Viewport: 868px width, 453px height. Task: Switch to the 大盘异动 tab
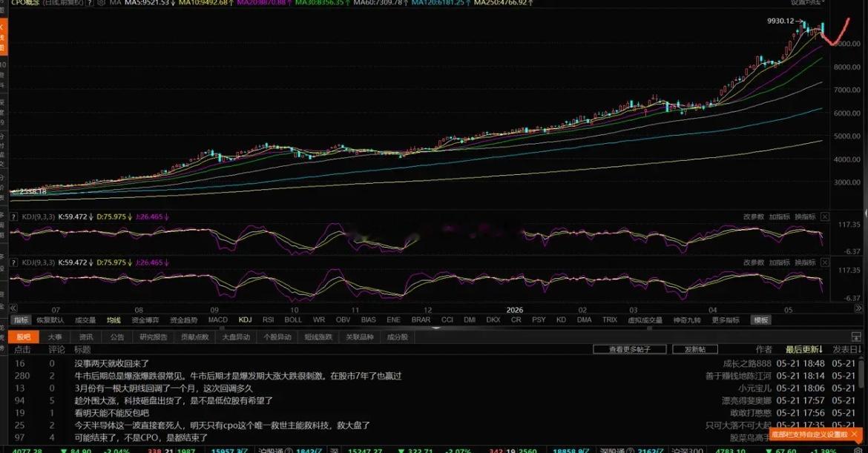[236, 337]
